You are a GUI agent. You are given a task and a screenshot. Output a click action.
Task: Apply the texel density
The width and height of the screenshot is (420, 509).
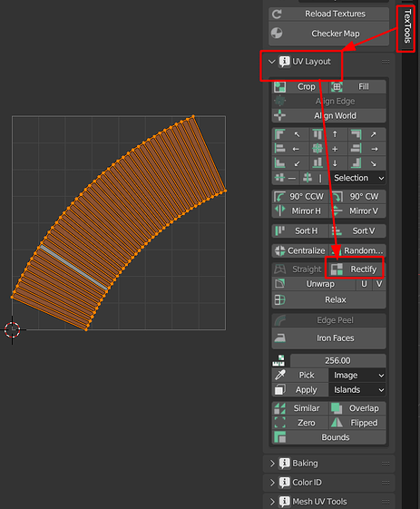tap(300, 390)
